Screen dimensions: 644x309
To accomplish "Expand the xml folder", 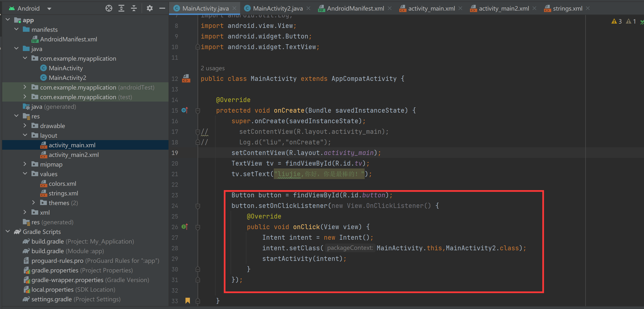I will [x=25, y=212].
